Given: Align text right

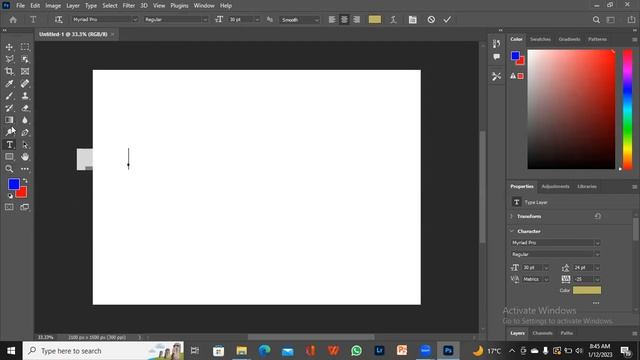Looking at the screenshot, I should 356,20.
